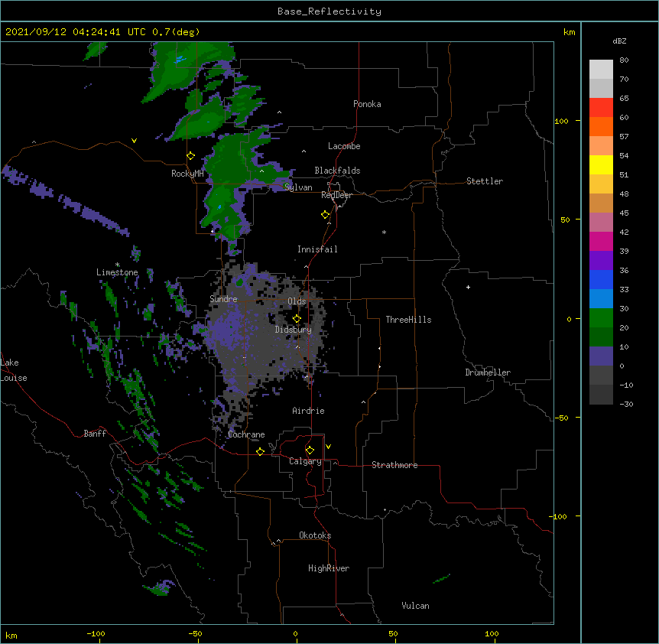This screenshot has height=644, width=659.
Task: Select the RedDeer city label
Action: point(337,195)
